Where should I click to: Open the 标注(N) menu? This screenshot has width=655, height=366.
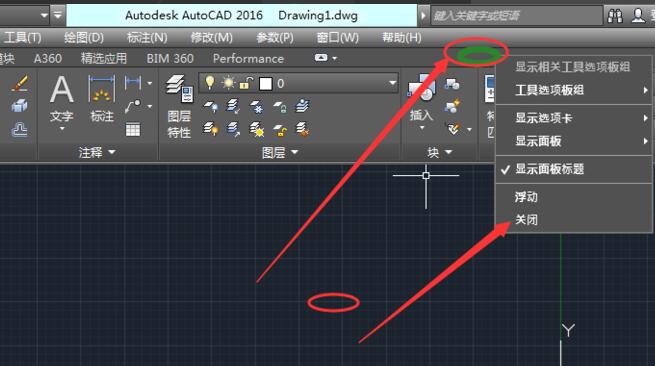click(147, 38)
